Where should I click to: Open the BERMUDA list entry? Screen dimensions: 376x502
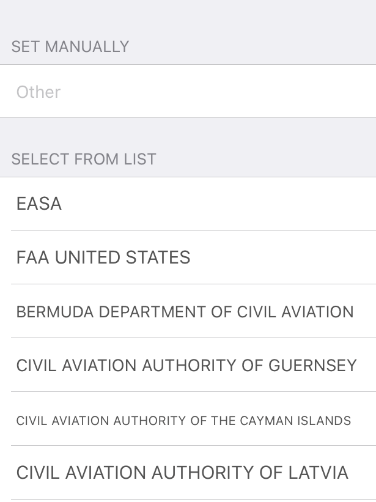click(188, 311)
